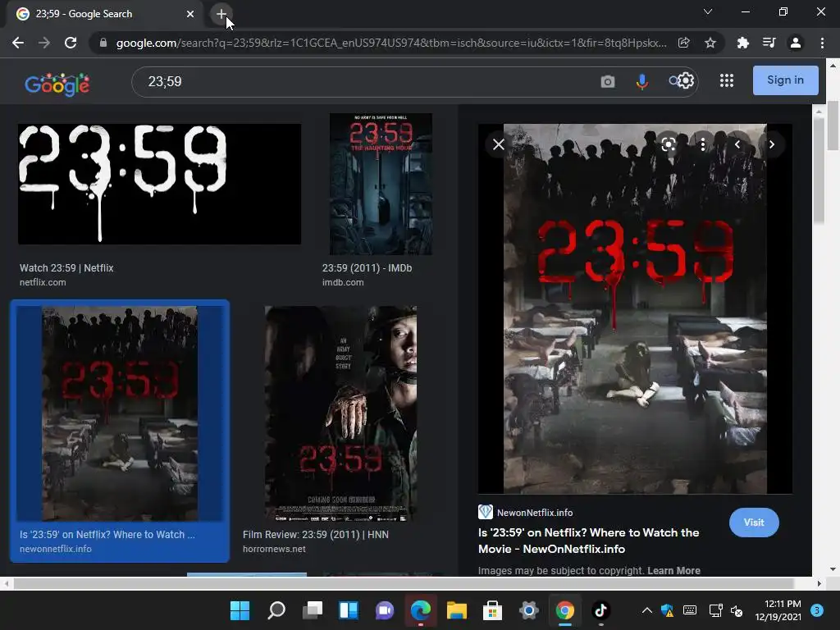Go back to previous page
This screenshot has height=630, width=840.
(18, 43)
